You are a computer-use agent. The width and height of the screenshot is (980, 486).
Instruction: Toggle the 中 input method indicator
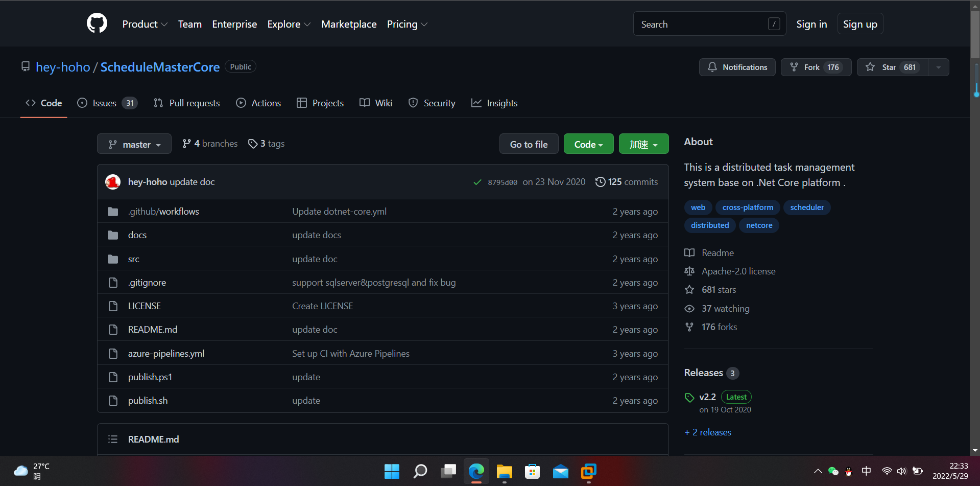coord(867,471)
